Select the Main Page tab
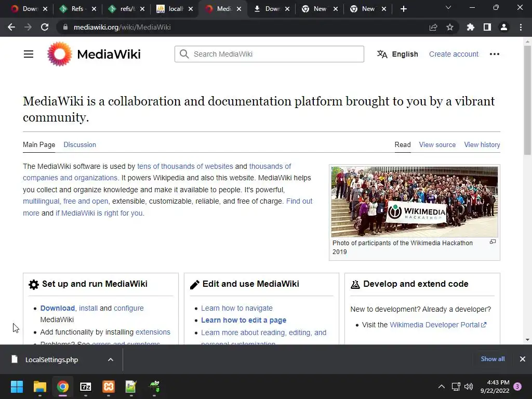The width and height of the screenshot is (532, 399). (38, 144)
